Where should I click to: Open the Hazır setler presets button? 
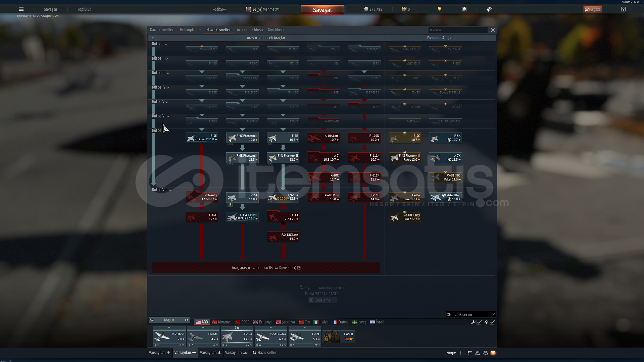click(264, 353)
